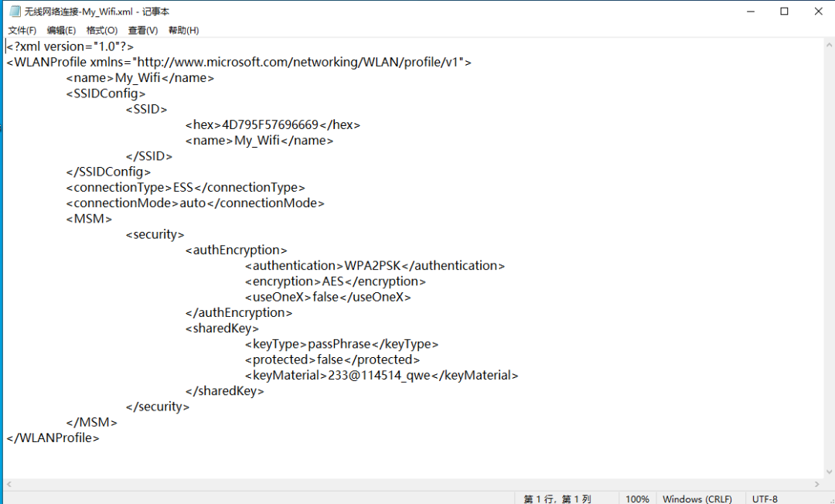Click the horizontal scrollbar right arrow

817,485
